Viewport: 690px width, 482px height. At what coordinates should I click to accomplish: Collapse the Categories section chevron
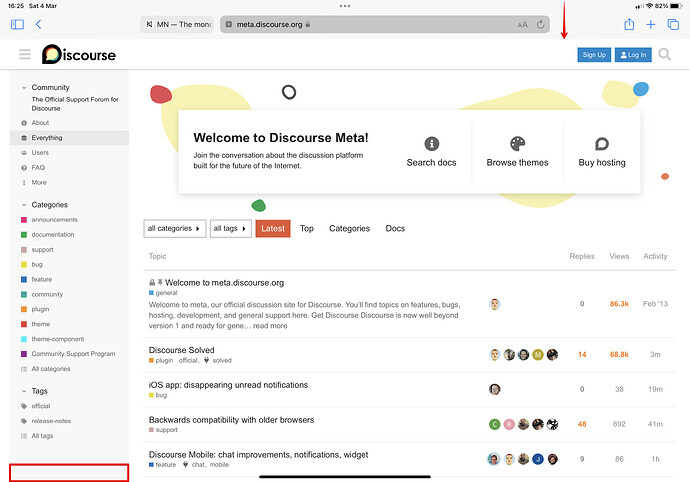(x=24, y=205)
